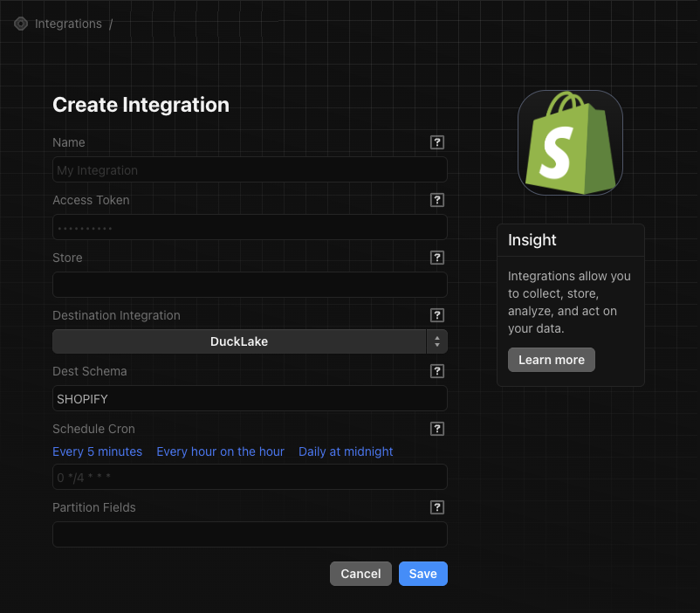Open the help tooltip for Store
The width and height of the screenshot is (700, 613).
437,258
